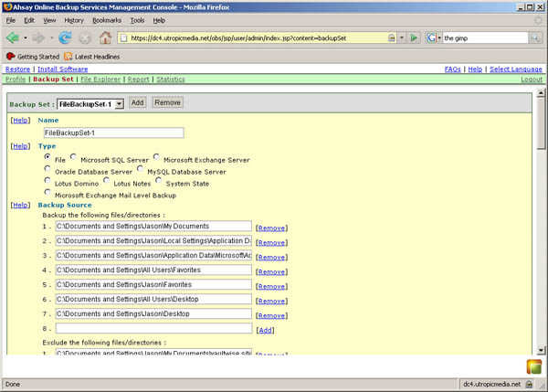Open the FAQs link
The width and height of the screenshot is (548, 392).
(453, 69)
